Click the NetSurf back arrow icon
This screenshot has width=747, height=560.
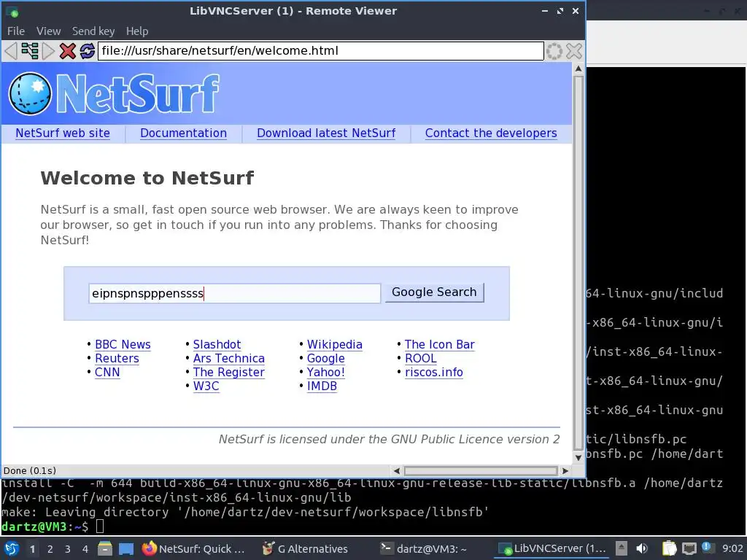pyautogui.click(x=10, y=51)
